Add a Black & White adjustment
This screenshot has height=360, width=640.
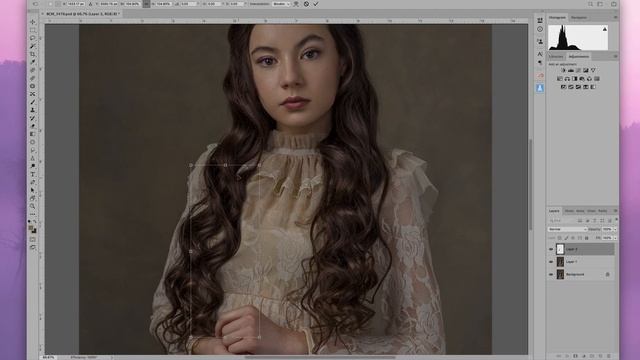(574, 78)
